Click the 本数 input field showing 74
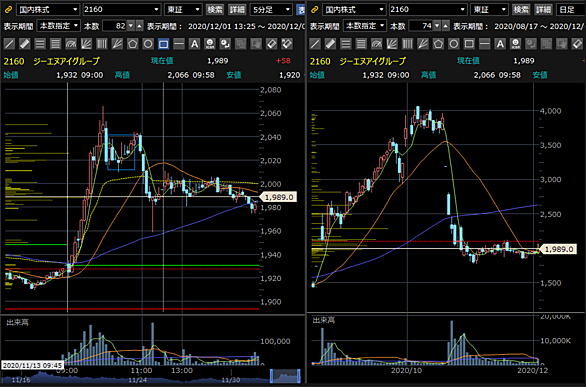The image size is (586, 387). [421, 26]
